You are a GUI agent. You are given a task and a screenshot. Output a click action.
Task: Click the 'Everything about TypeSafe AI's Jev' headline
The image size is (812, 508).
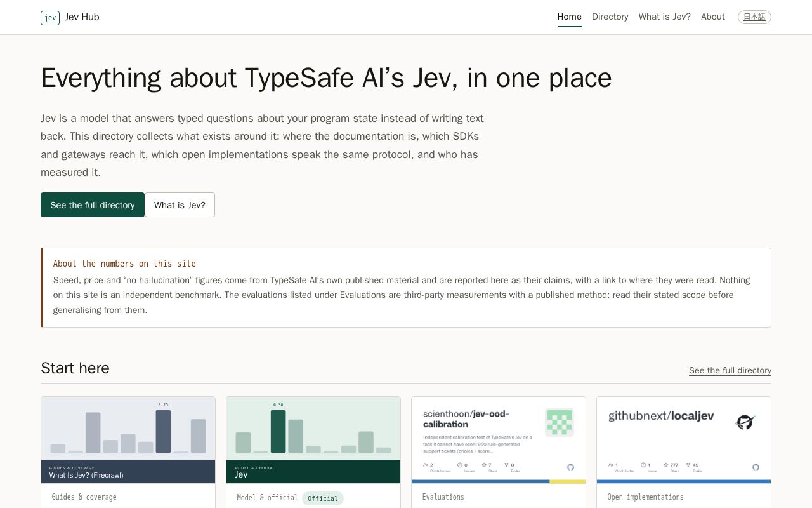point(326,78)
